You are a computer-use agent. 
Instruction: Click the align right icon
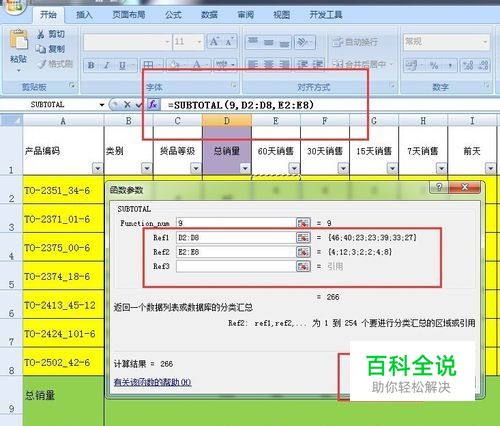coord(284,64)
